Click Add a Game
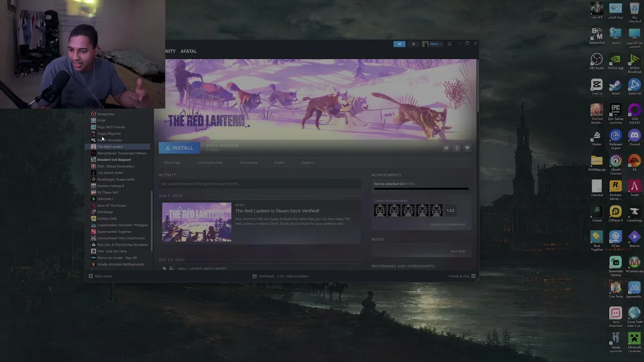644x362 pixels. point(100,276)
